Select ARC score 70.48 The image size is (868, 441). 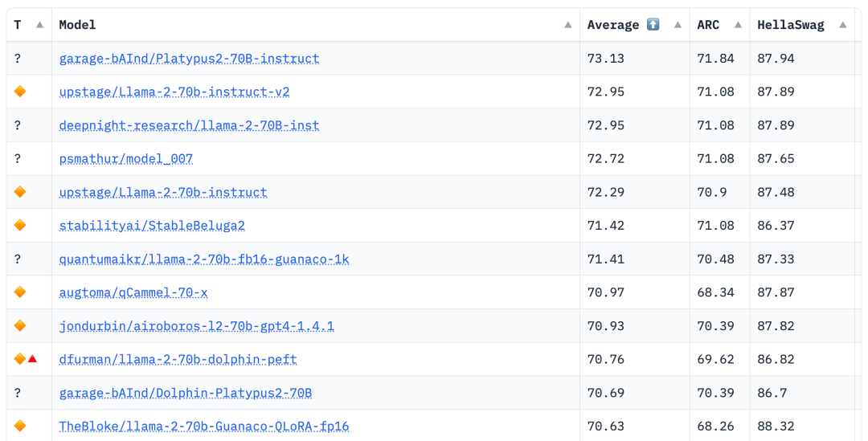716,259
